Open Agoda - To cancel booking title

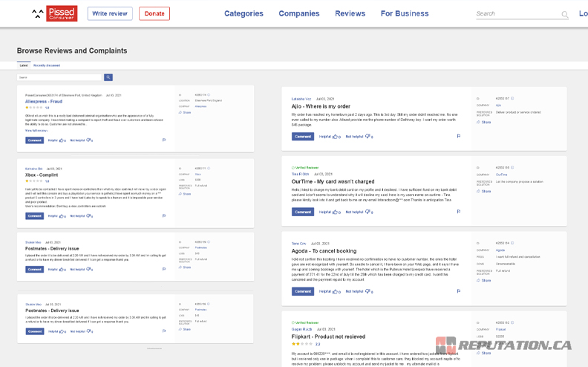click(x=324, y=250)
